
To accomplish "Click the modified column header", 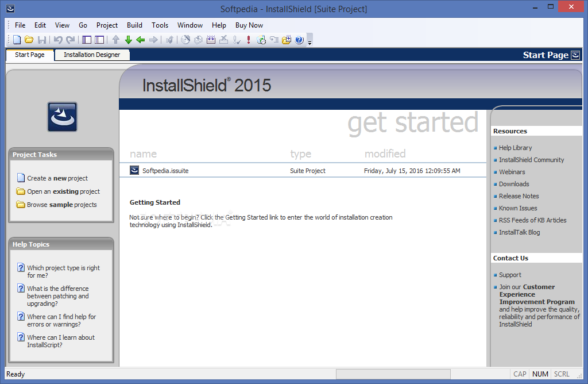I will tap(385, 154).
